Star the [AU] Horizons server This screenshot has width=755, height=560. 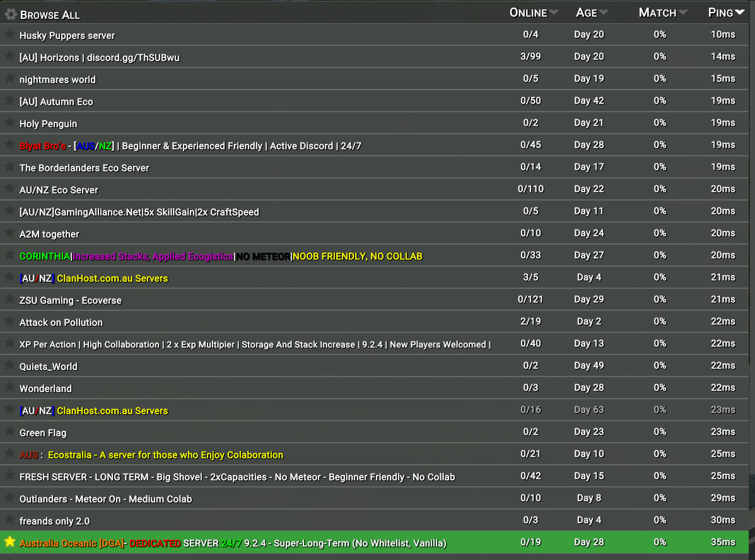pos(9,57)
